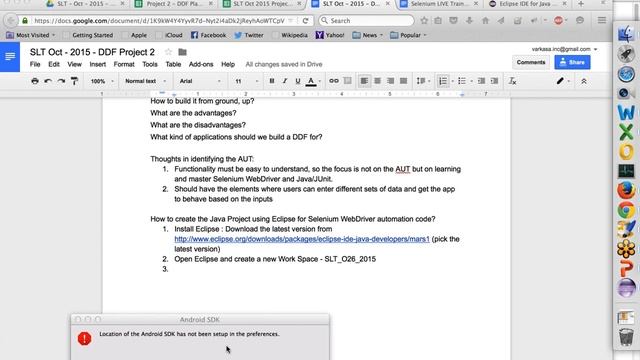Justify the paragraph text
This screenshot has height=360, width=640.
click(x=404, y=81)
